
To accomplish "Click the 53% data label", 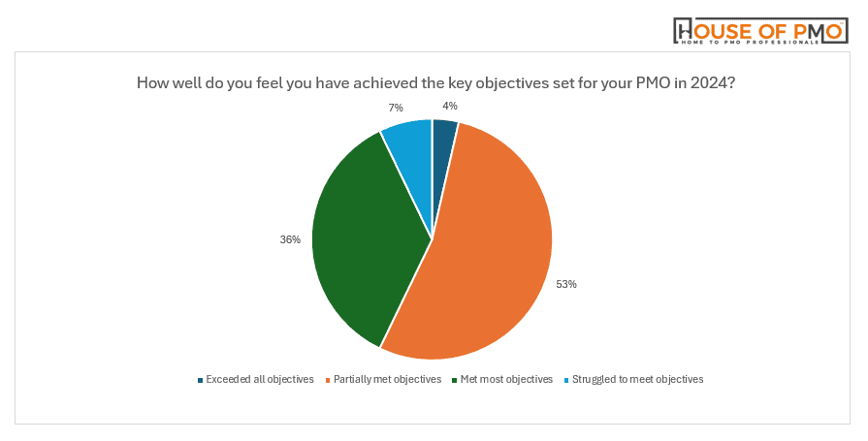I will pyautogui.click(x=566, y=284).
